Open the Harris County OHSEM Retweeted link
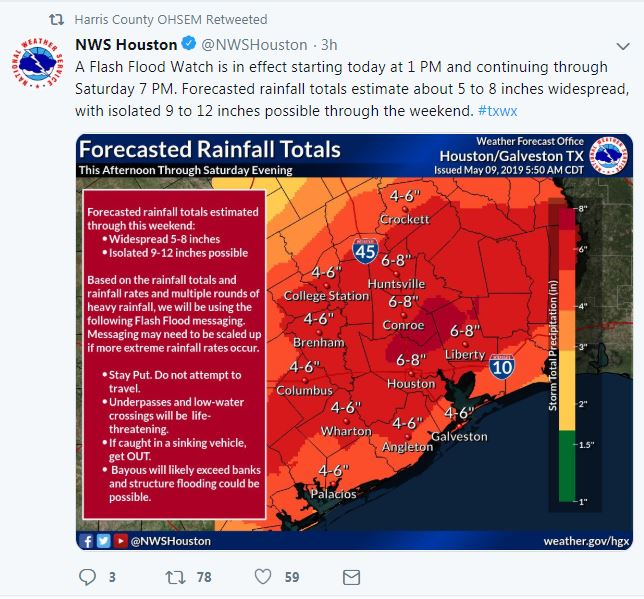Screen dimensions: 644x599 [171, 19]
